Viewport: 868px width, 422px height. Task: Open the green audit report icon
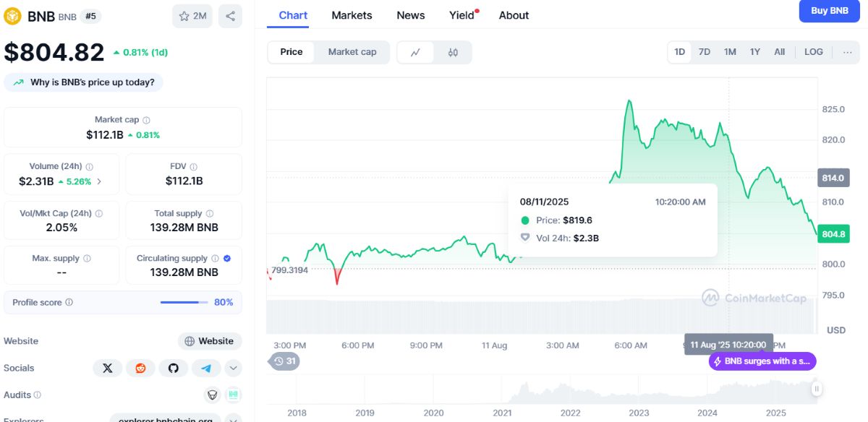[x=233, y=395]
